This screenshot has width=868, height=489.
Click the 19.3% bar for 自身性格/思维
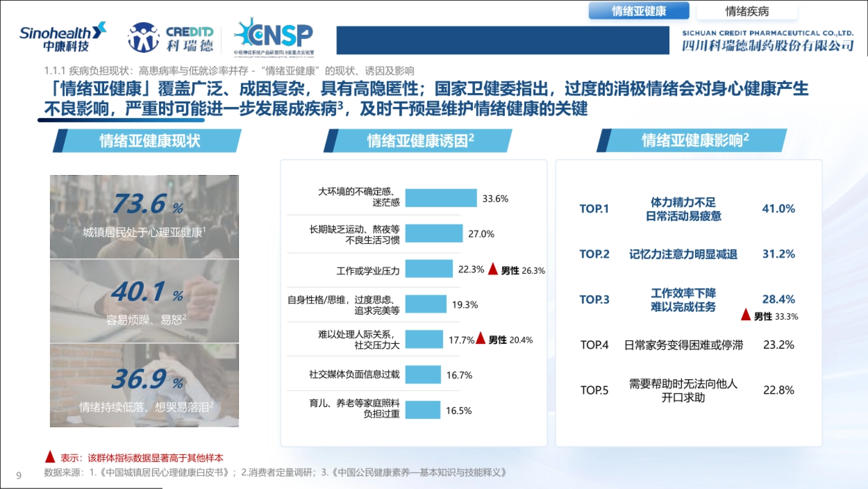click(426, 304)
